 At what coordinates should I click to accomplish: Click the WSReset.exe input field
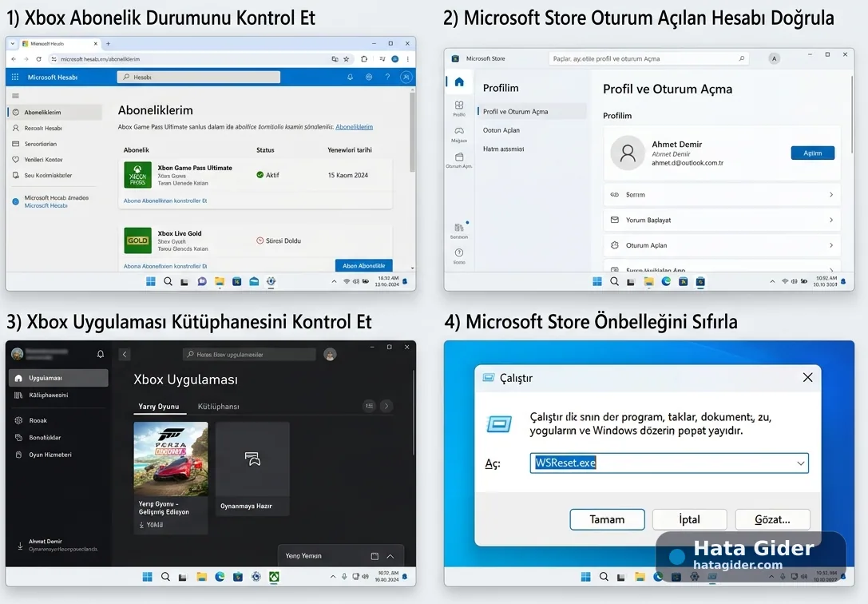point(668,463)
